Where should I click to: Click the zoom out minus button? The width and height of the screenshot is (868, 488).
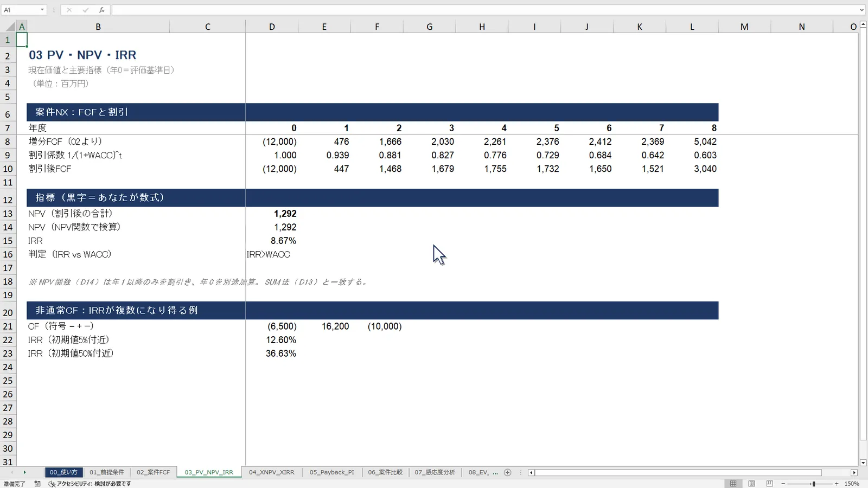pos(783,483)
